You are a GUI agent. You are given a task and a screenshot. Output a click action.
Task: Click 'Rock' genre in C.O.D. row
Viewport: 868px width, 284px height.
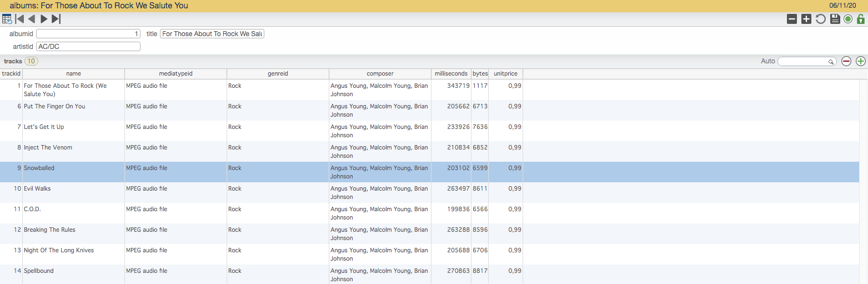pyautogui.click(x=235, y=210)
